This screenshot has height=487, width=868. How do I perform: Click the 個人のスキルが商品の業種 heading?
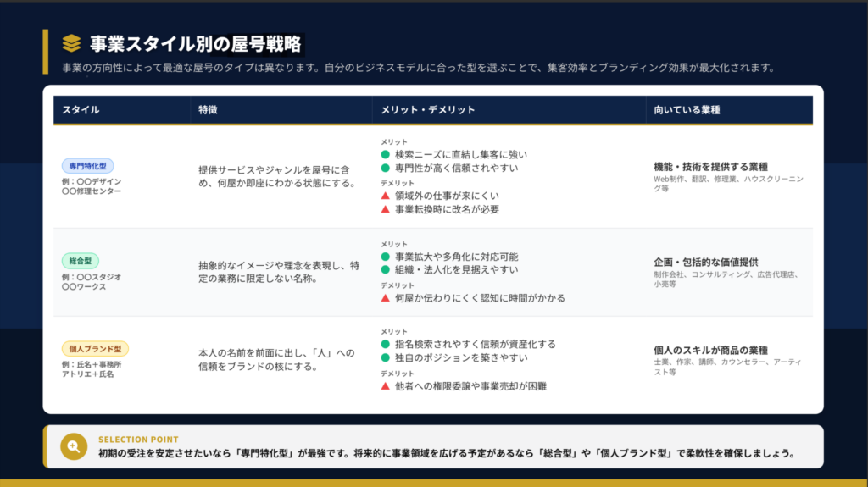click(710, 350)
